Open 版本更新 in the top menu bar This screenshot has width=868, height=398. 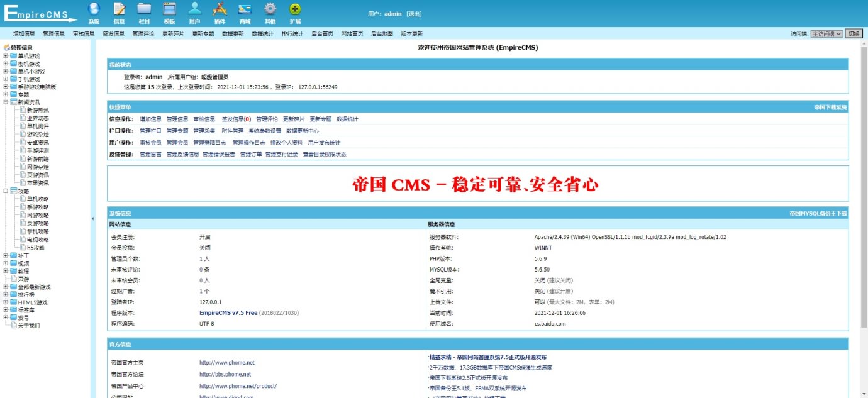411,34
